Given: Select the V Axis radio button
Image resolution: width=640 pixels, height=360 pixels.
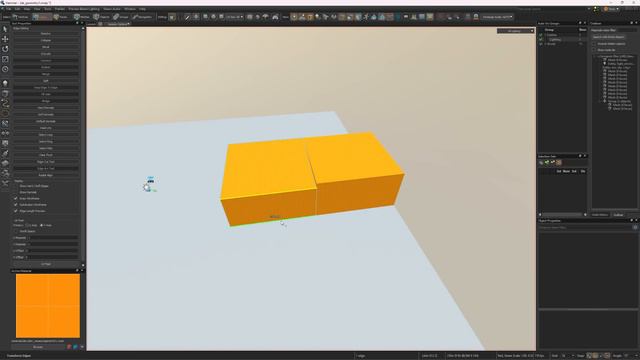Looking at the screenshot, I should (42, 225).
